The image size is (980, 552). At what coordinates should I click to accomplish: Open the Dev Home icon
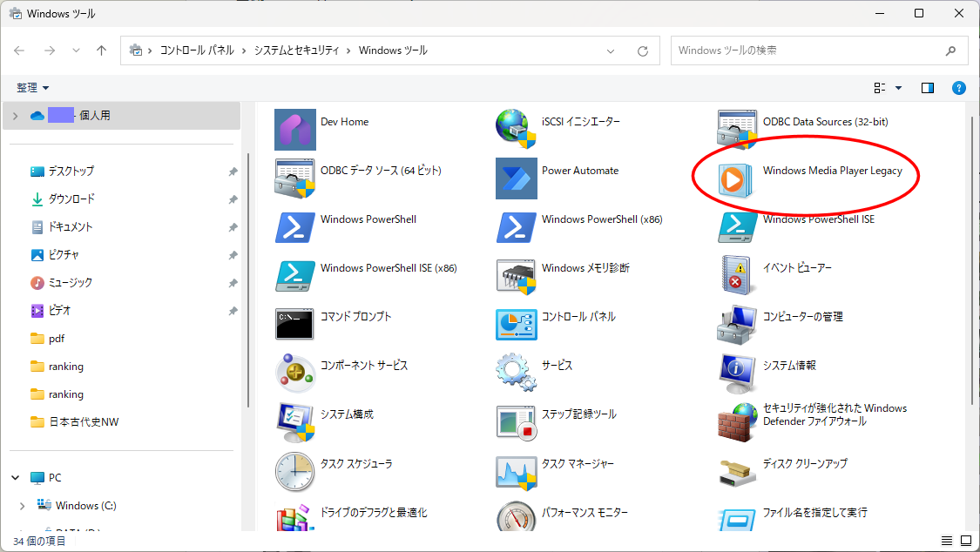click(295, 129)
